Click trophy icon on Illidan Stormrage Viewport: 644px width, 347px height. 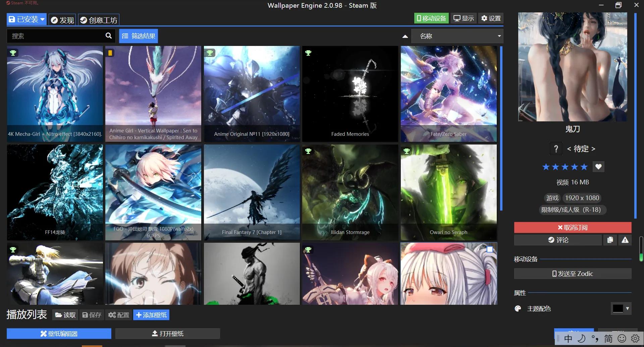point(308,151)
